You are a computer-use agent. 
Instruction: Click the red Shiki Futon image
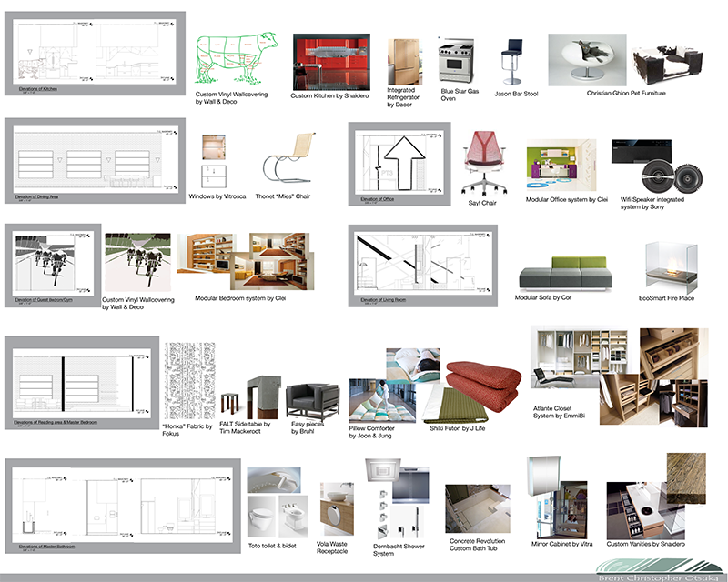click(x=484, y=386)
